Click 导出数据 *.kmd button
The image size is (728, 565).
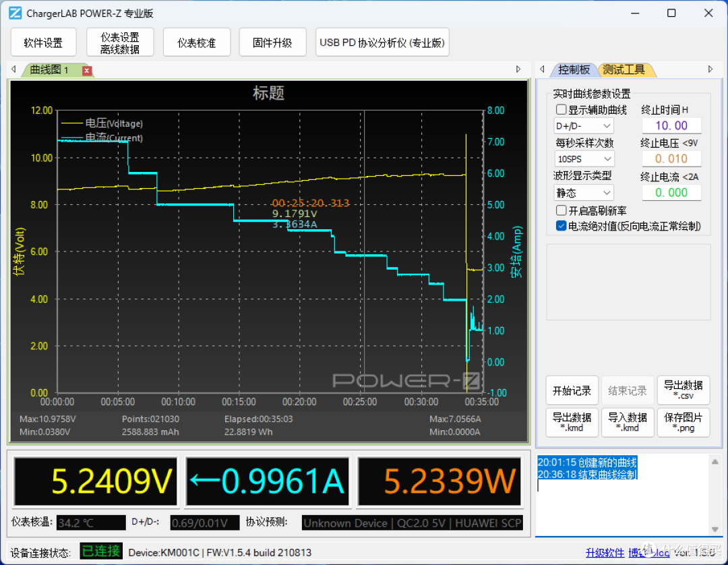click(x=572, y=423)
